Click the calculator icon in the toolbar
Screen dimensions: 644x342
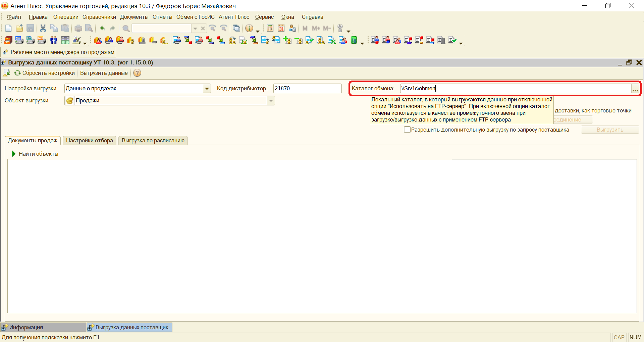[270, 29]
